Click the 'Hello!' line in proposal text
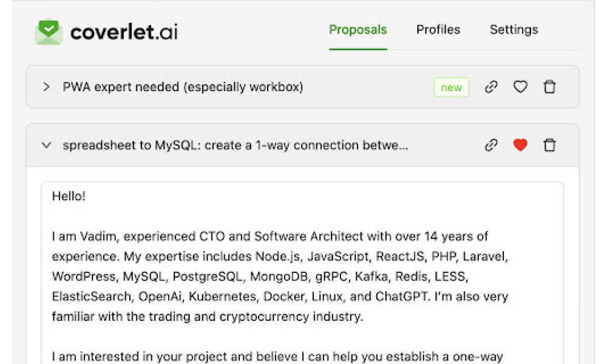 click(x=69, y=196)
